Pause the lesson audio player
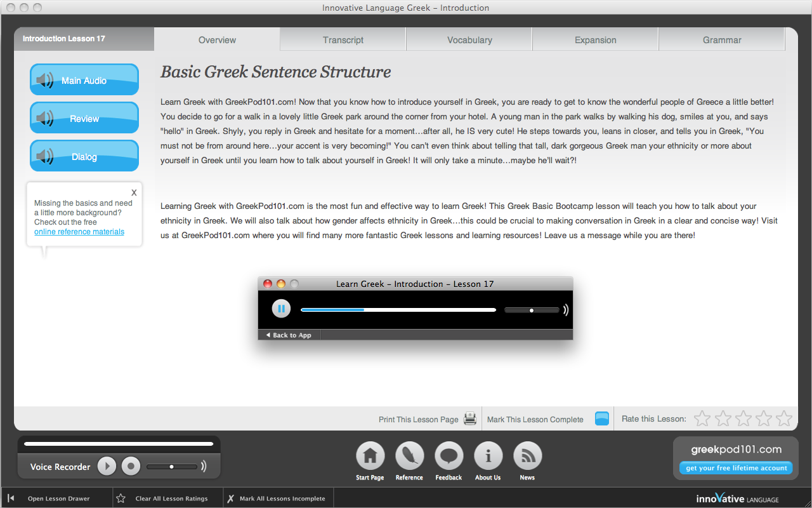This screenshot has height=508, width=812. 281,309
